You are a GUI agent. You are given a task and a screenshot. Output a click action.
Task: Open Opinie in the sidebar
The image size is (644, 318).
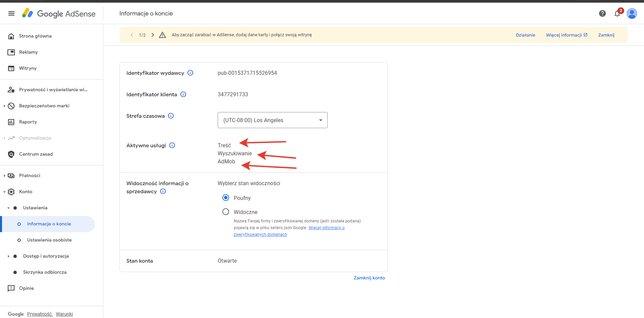(26, 288)
